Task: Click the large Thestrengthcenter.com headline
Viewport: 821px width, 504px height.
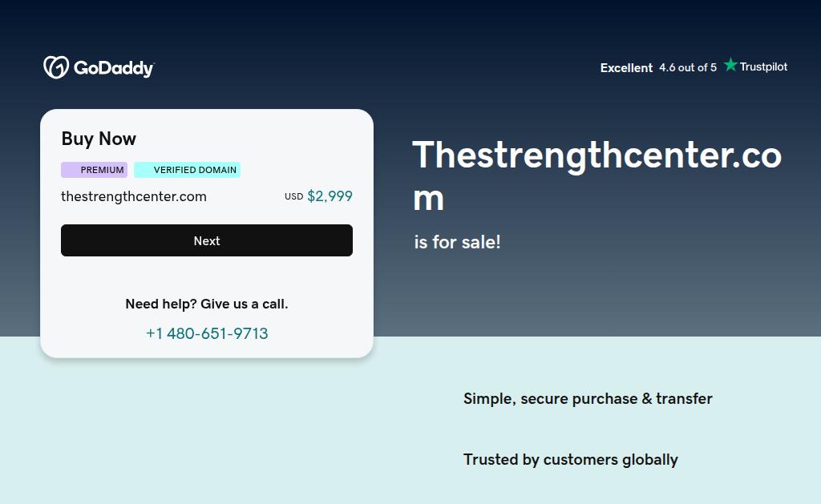Action: (596, 175)
